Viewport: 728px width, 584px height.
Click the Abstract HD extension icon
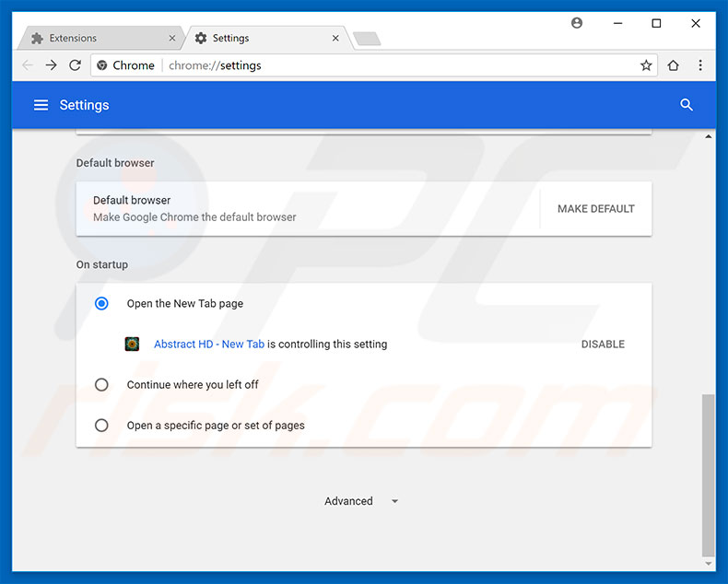(x=133, y=344)
